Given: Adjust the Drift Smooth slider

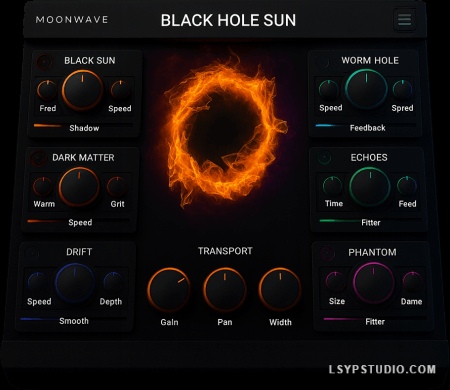Looking at the screenshot, I should [x=73, y=319].
